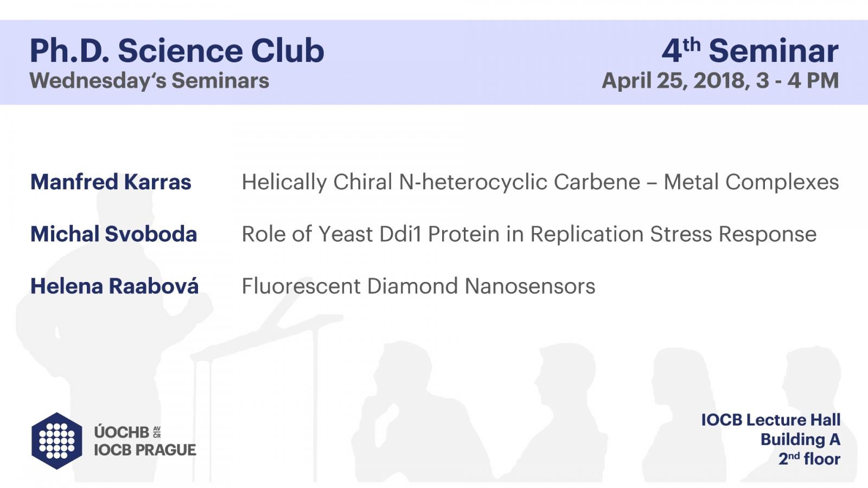Screen dimensions: 868x488
Task: Click speaker name Manfred Karras
Action: tap(111, 182)
